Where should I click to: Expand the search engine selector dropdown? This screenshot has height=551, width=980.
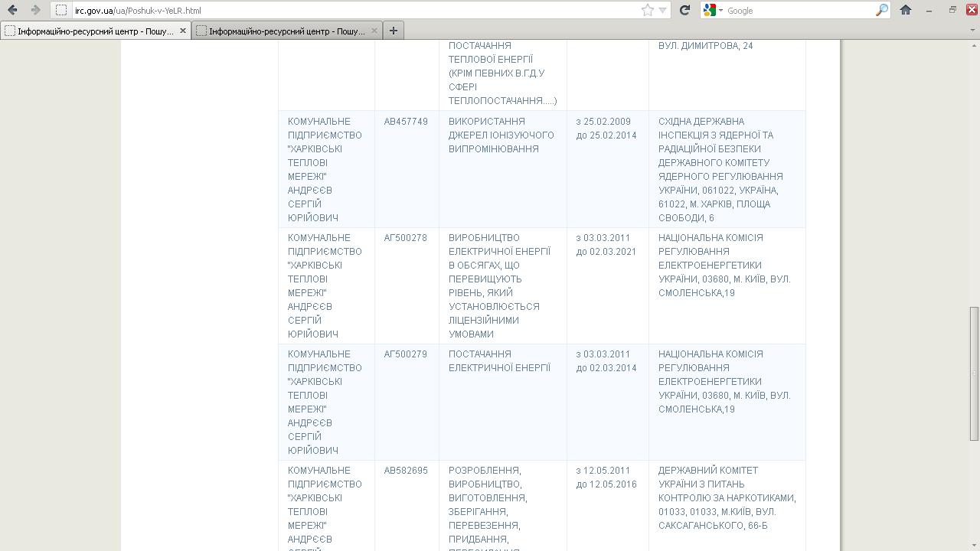coord(720,10)
